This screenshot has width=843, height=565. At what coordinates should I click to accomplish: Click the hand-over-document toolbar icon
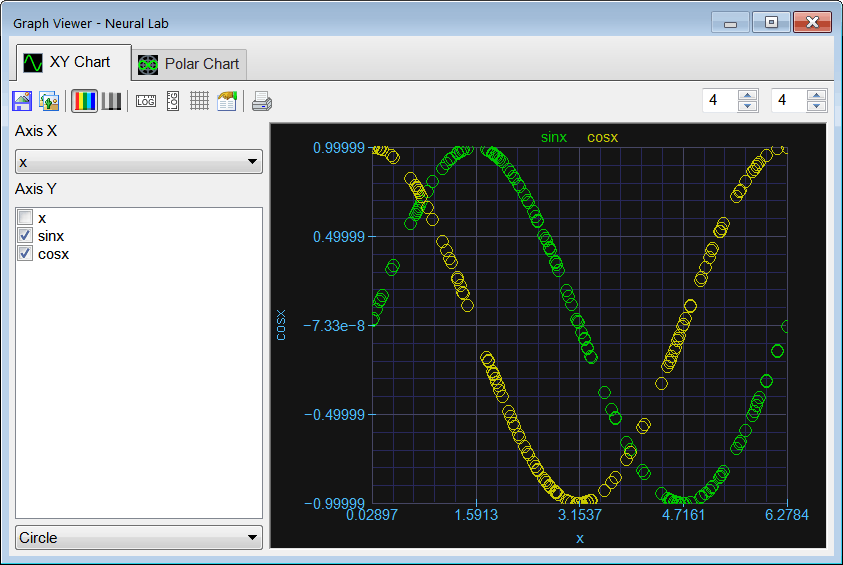pos(227,101)
